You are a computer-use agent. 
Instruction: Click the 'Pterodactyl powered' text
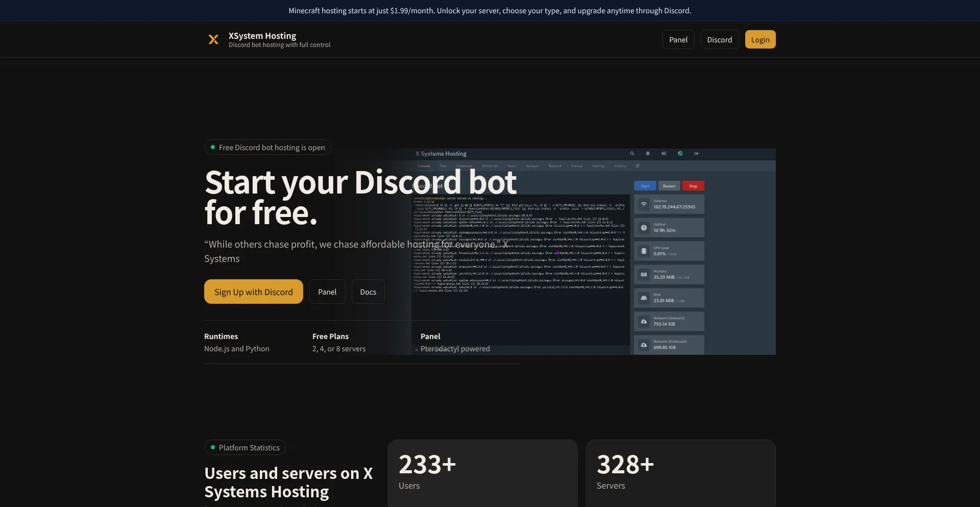click(455, 349)
